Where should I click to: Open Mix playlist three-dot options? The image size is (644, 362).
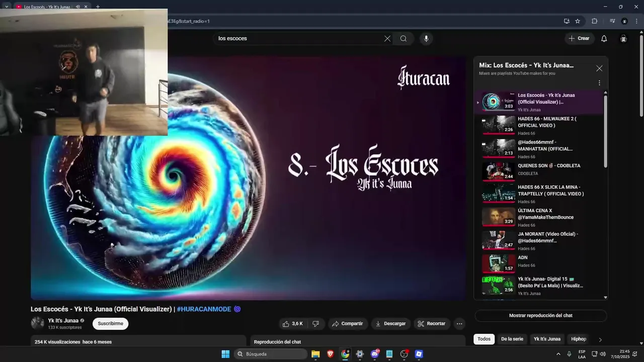point(599,83)
